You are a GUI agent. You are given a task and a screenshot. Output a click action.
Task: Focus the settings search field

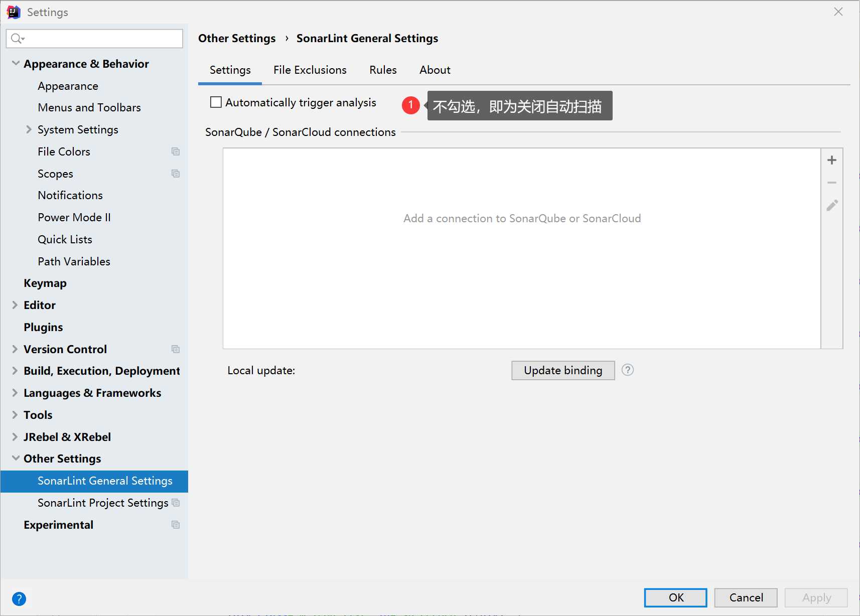(100, 39)
